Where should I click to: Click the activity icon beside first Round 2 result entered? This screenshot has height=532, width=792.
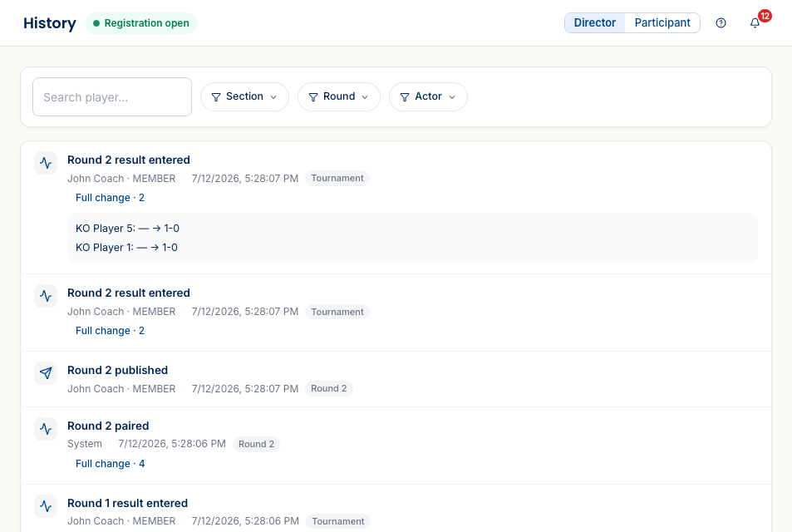[x=46, y=163]
